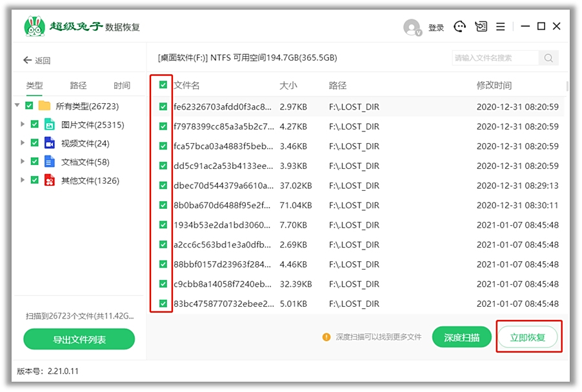Focus the file name search field
The image size is (582, 392).
(495, 58)
